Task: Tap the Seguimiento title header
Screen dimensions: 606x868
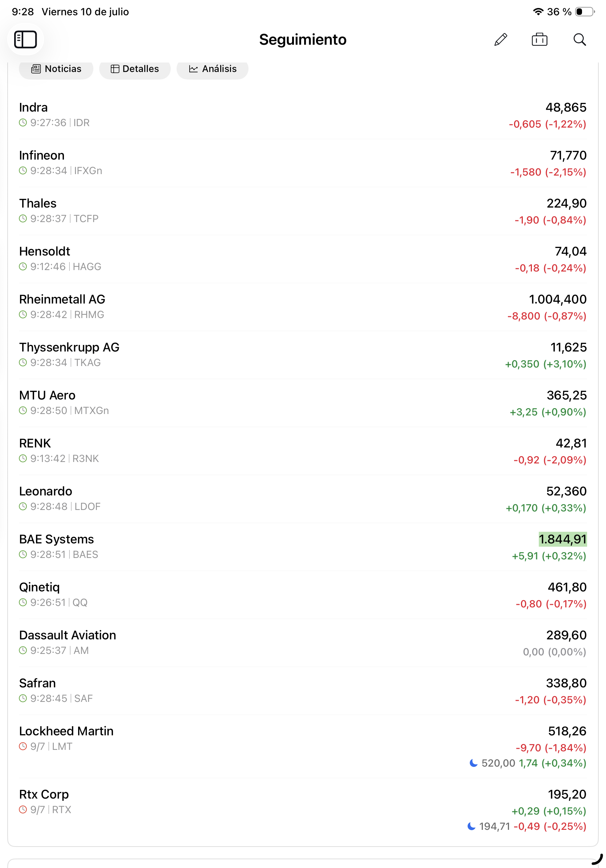Action: pyautogui.click(x=303, y=39)
